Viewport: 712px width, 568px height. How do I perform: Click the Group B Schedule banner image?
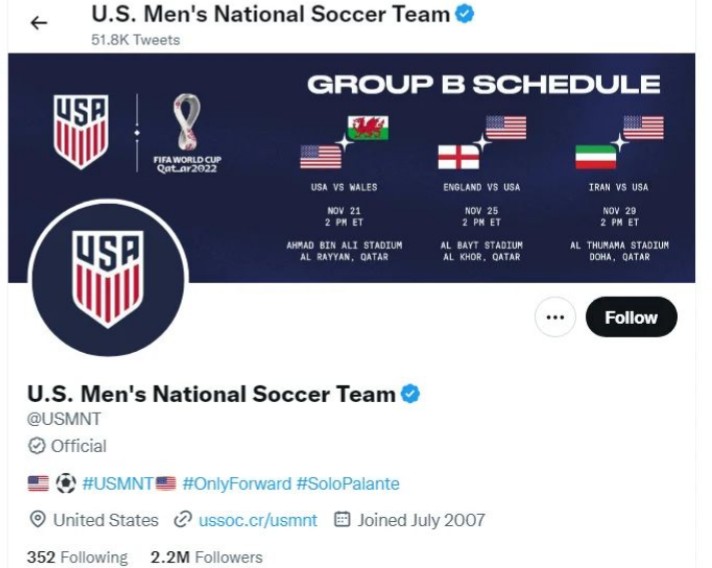click(x=351, y=168)
